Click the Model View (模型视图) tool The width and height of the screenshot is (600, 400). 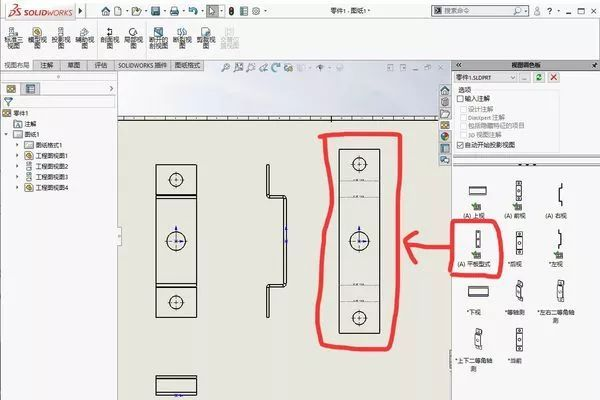point(37,38)
